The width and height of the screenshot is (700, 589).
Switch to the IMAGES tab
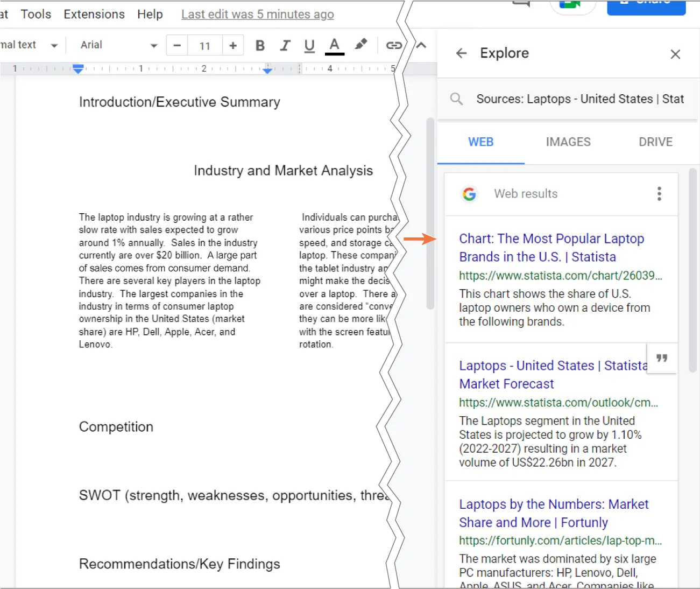click(568, 142)
